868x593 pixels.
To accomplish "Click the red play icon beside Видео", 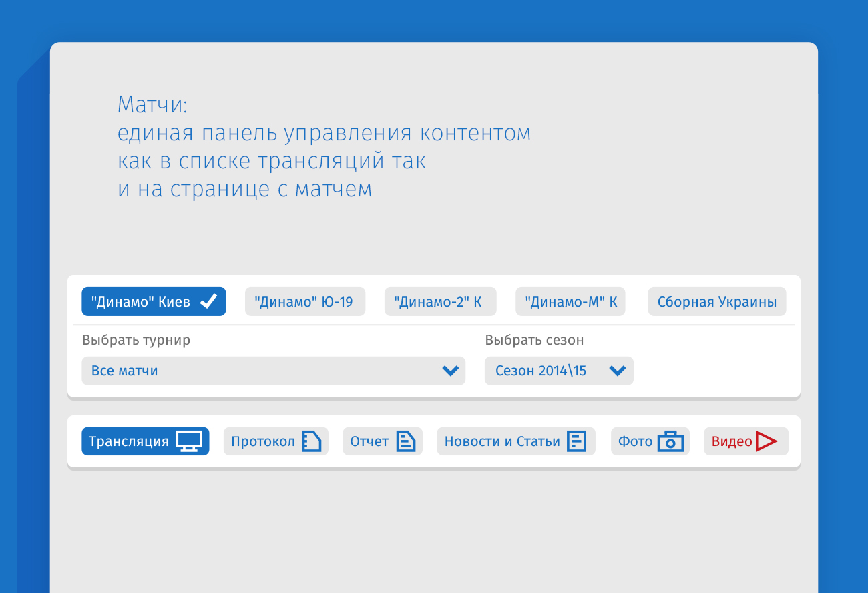I will tap(767, 441).
